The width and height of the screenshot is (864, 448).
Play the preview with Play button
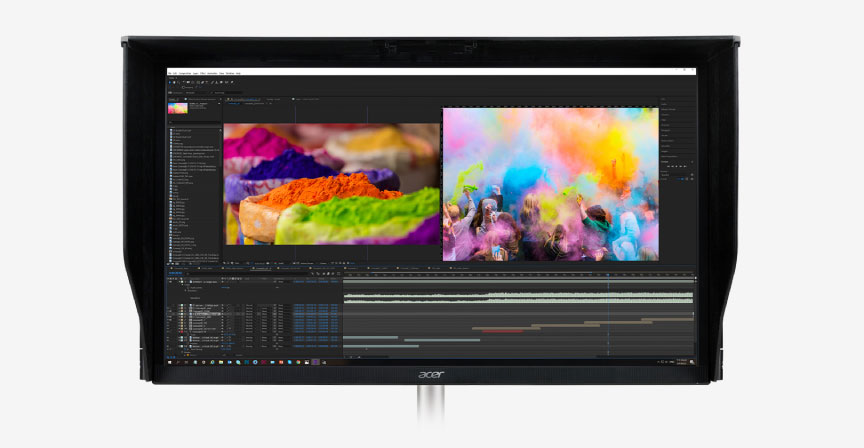point(677,166)
